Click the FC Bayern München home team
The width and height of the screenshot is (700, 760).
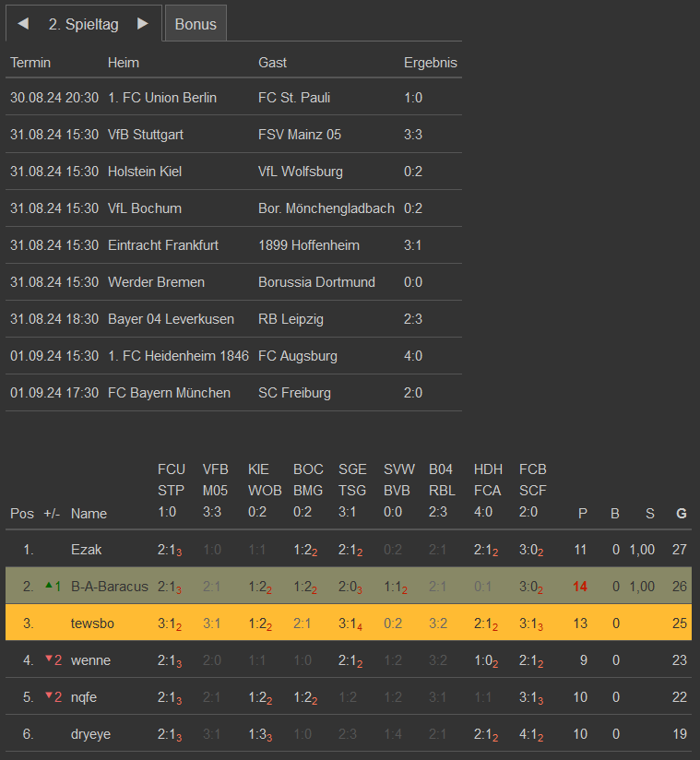coord(169,393)
